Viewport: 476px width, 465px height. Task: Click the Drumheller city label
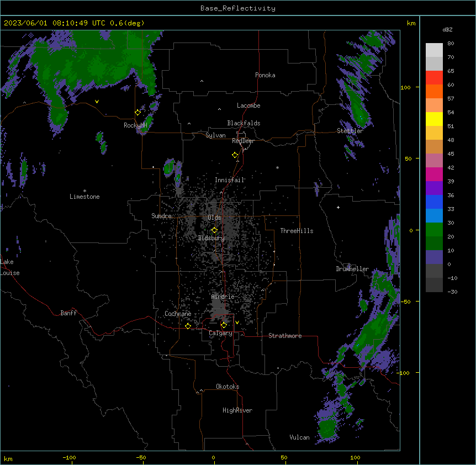pyautogui.click(x=352, y=269)
